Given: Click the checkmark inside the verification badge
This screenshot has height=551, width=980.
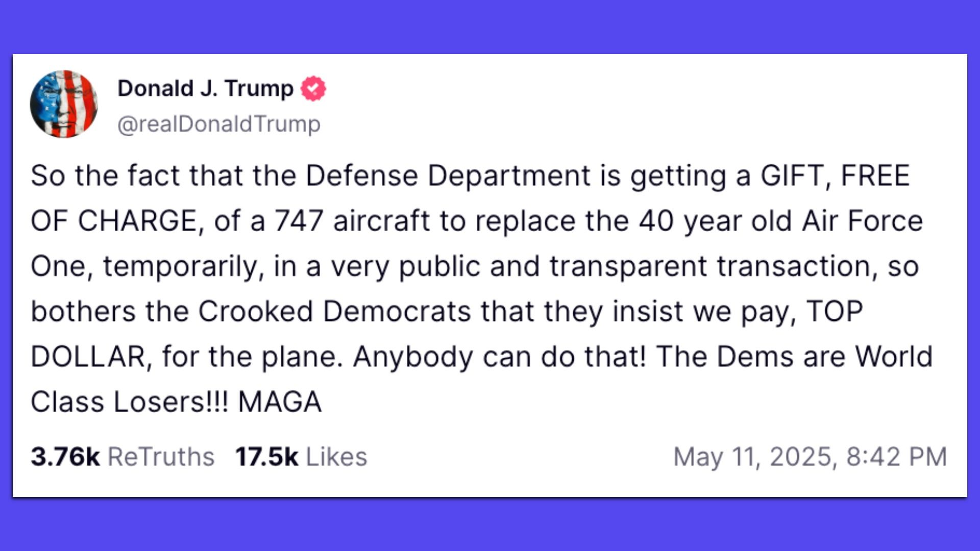Looking at the screenshot, I should (x=314, y=88).
